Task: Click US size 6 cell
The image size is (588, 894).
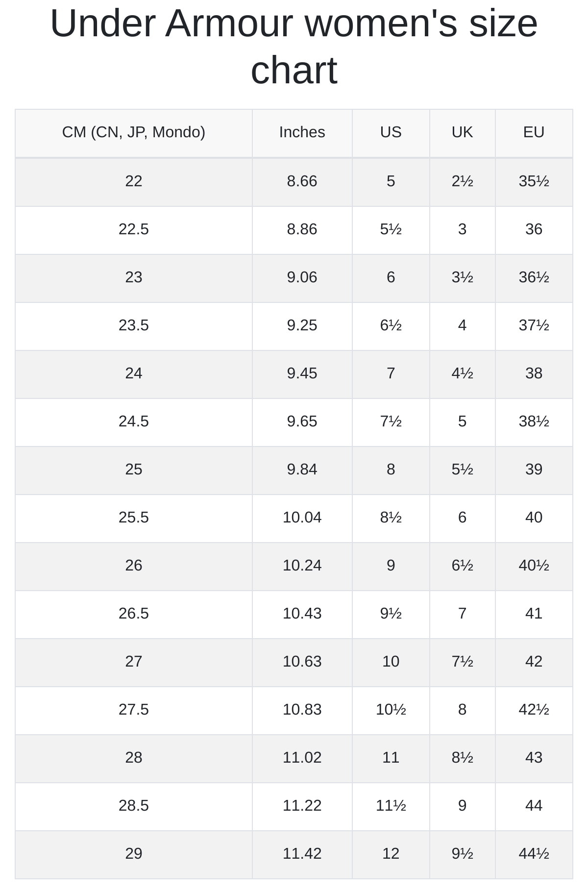Action: 391,278
